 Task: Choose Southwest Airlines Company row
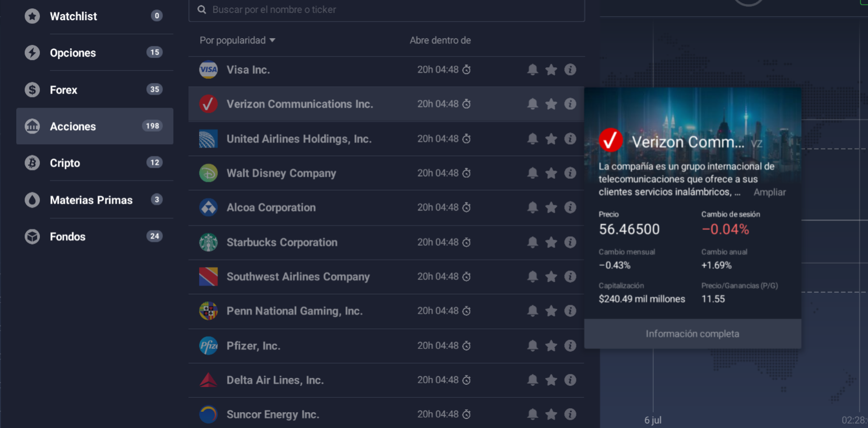386,277
